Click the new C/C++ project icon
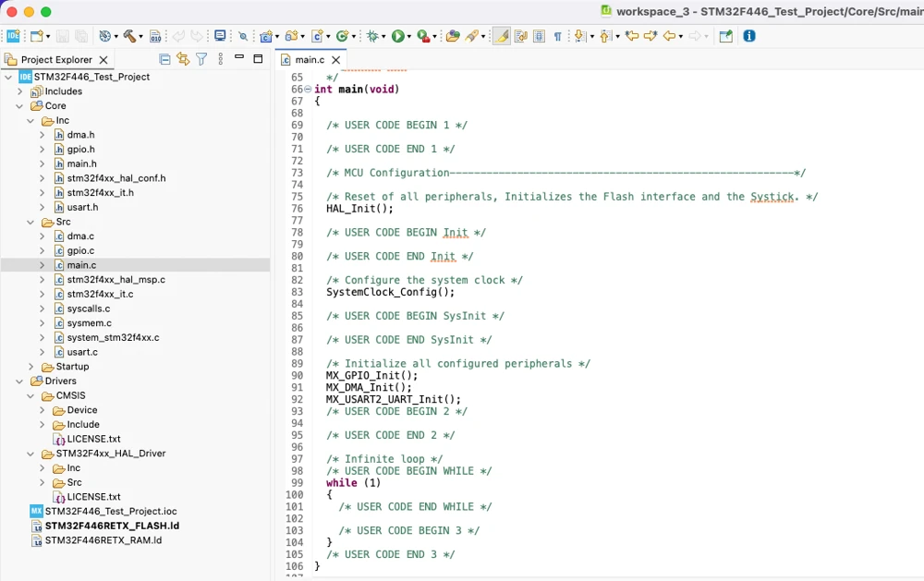This screenshot has width=924, height=581. coord(266,37)
